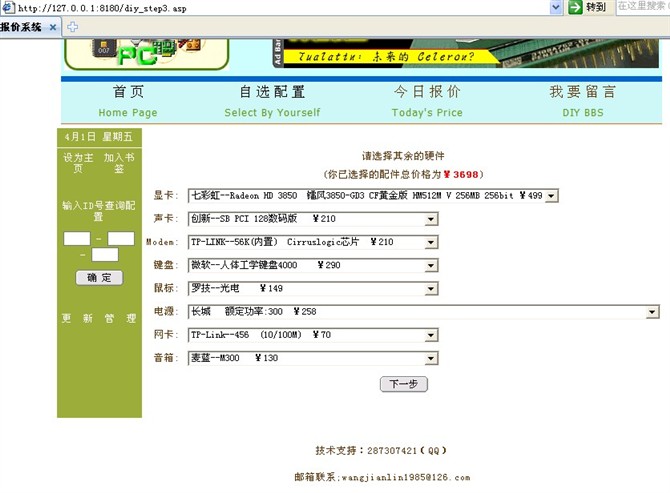Click the 确定 button
The image size is (670, 493).
pyautogui.click(x=99, y=278)
